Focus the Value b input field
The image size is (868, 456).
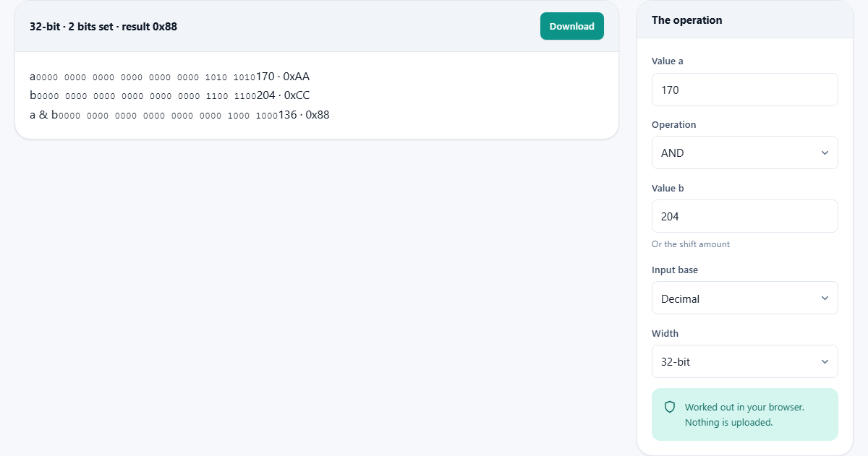(744, 216)
